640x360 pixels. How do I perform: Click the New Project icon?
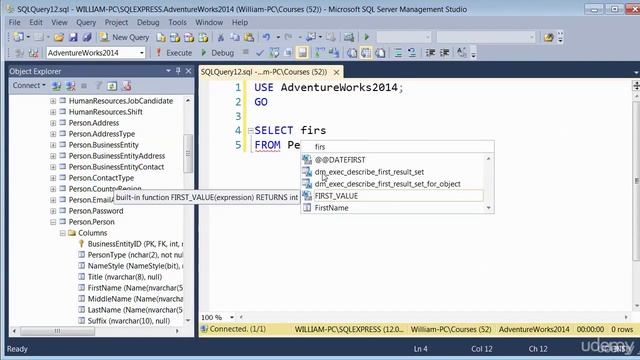click(18, 38)
